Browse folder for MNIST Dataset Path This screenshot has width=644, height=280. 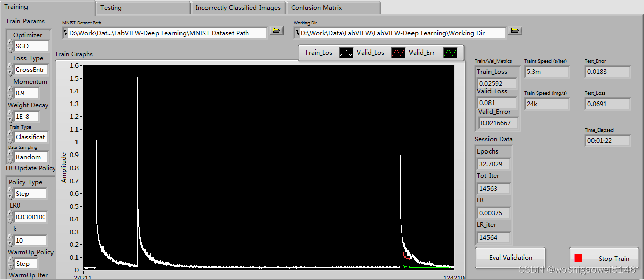tap(276, 31)
